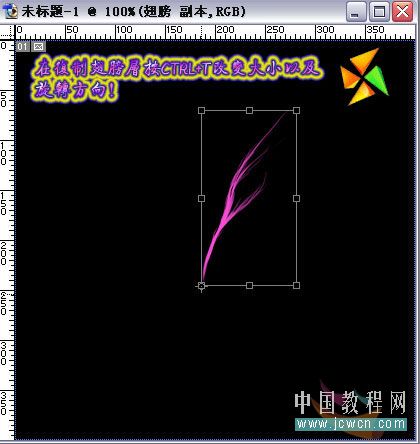Click the ruler origin crosshair corner

[x=7, y=33]
